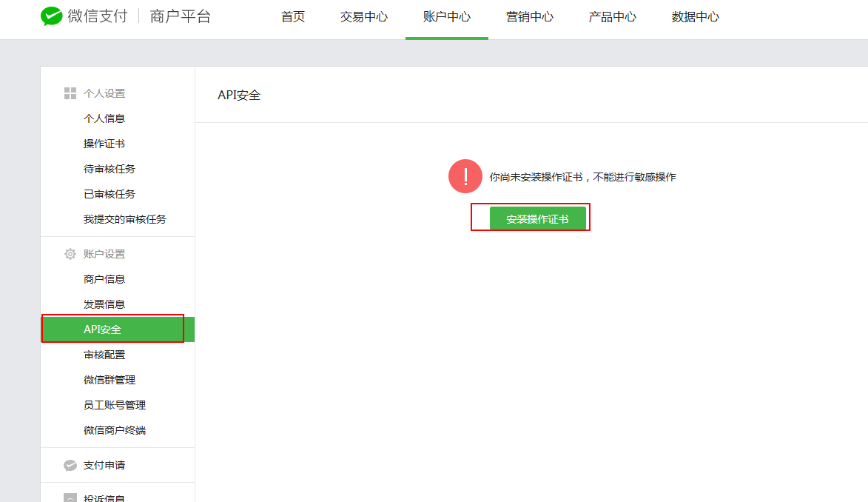Switch to 交易中心 tab
Viewport: 868px width, 502px height.
tap(363, 17)
